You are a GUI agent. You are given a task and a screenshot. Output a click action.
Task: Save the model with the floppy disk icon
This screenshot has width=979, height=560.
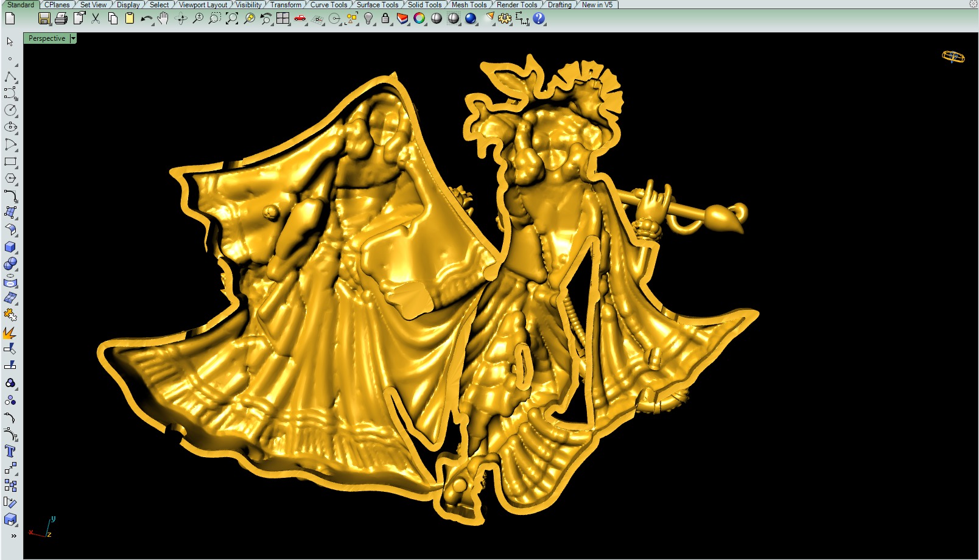point(44,18)
